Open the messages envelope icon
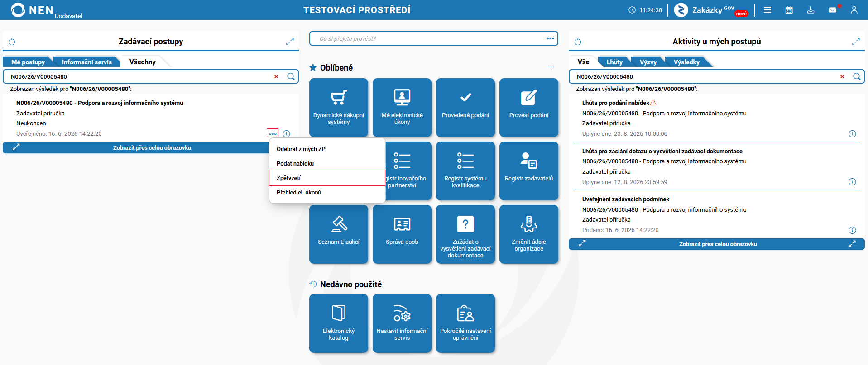The image size is (868, 365). point(832,10)
